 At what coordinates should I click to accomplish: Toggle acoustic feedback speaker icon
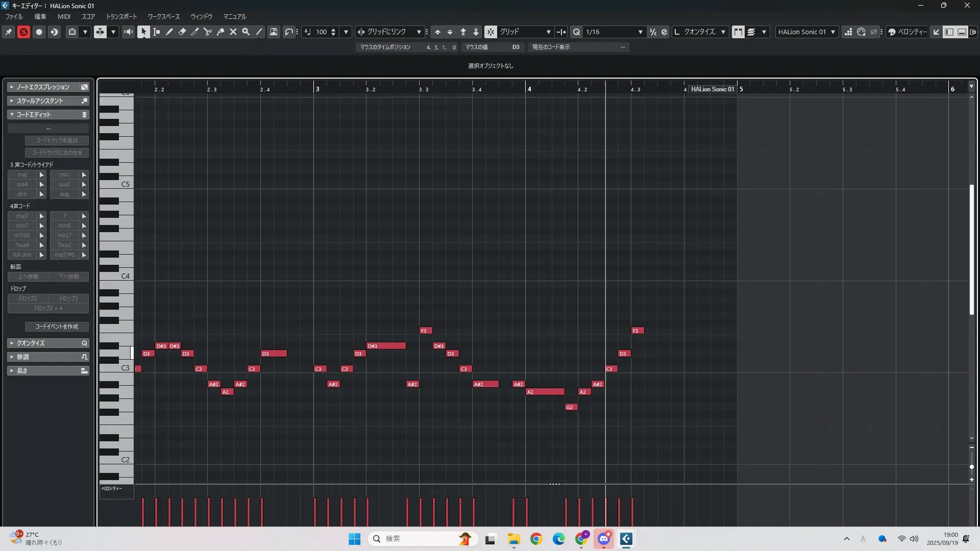(128, 32)
